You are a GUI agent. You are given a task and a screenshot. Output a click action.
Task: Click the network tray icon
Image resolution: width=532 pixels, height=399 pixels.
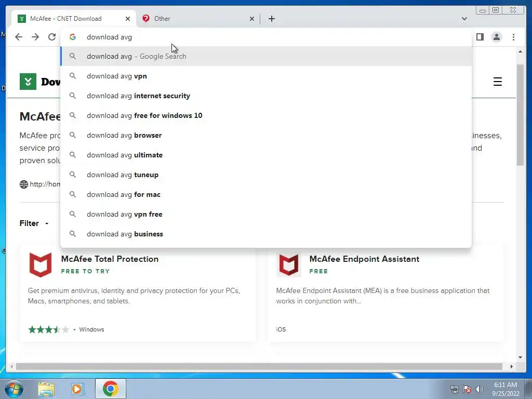pyautogui.click(x=454, y=389)
